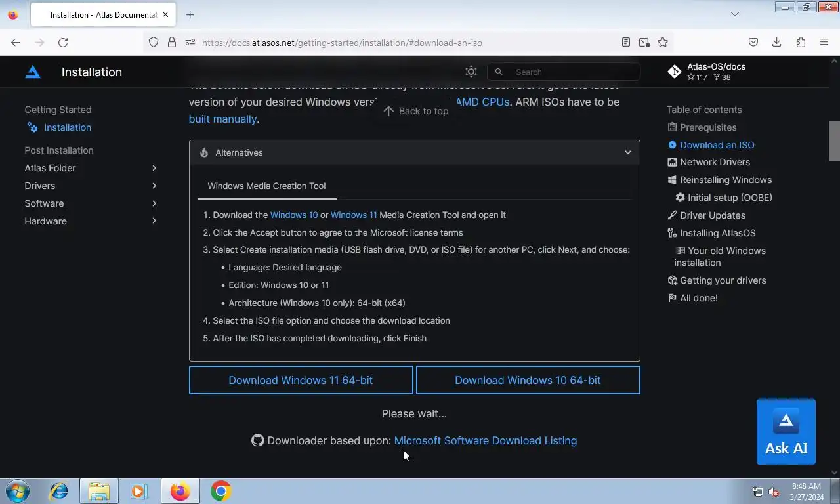
Task: Toggle reader view icon
Action: click(x=626, y=43)
